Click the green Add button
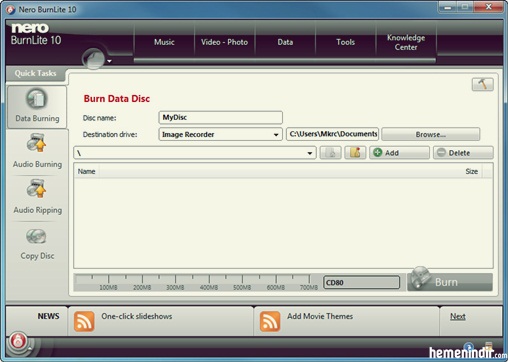Image resolution: width=508 pixels, height=362 pixels. 399,153
